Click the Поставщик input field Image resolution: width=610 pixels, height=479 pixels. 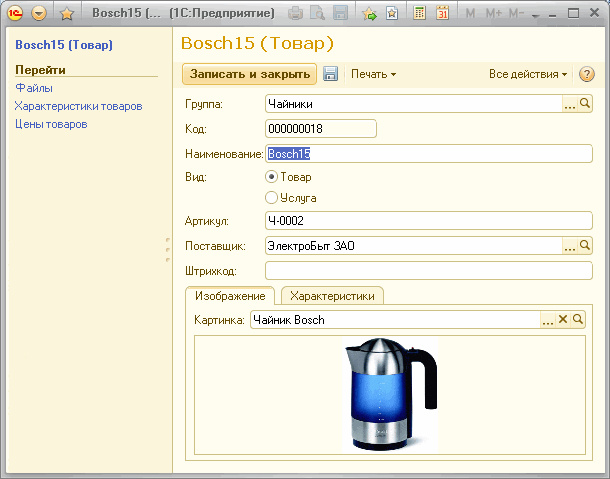click(x=414, y=246)
